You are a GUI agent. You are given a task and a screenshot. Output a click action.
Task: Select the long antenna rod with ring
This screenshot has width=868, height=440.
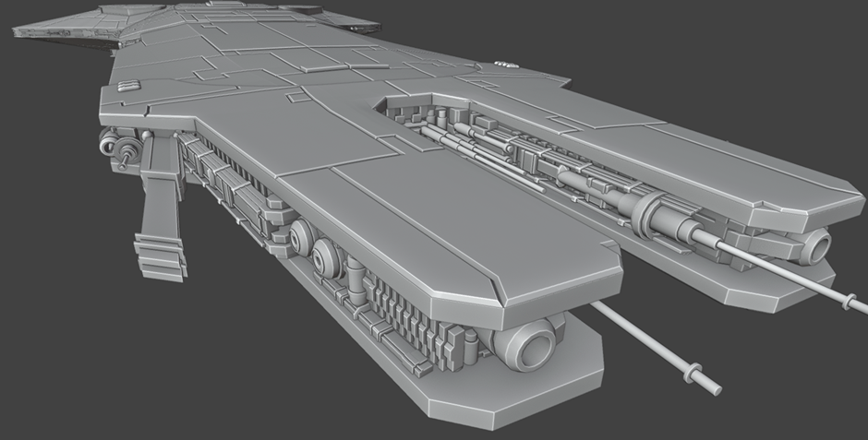(x=656, y=348)
